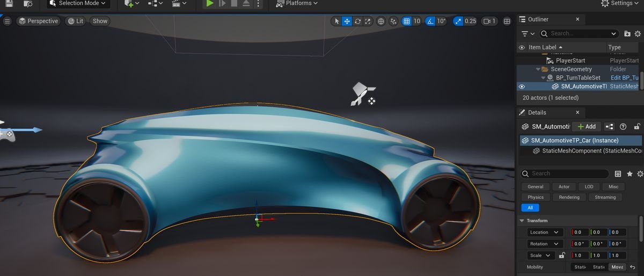Click the Edit BP_Tu... blueprint link
Viewport: 644px width, 276px height.
(625, 78)
